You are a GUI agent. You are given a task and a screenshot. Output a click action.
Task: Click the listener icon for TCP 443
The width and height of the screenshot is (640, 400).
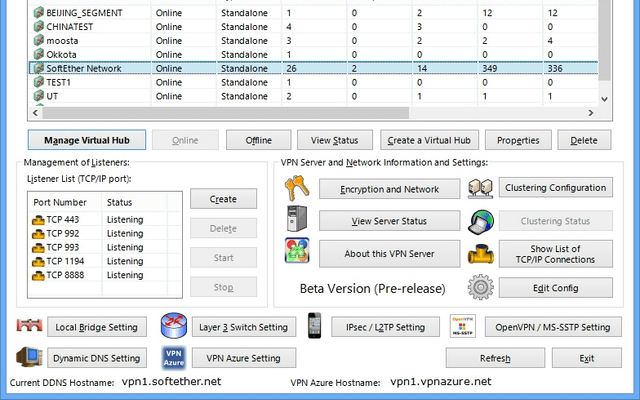click(x=38, y=220)
